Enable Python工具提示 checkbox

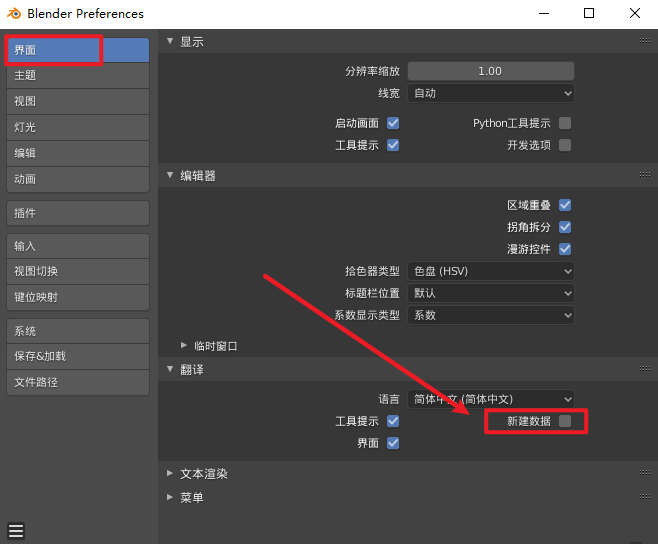[565, 123]
